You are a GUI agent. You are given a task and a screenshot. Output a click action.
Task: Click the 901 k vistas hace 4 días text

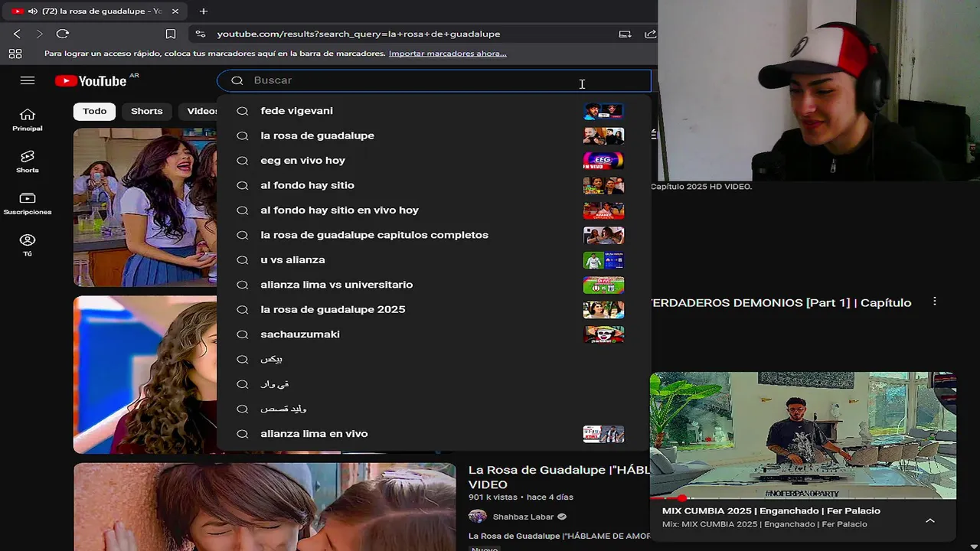tap(521, 497)
